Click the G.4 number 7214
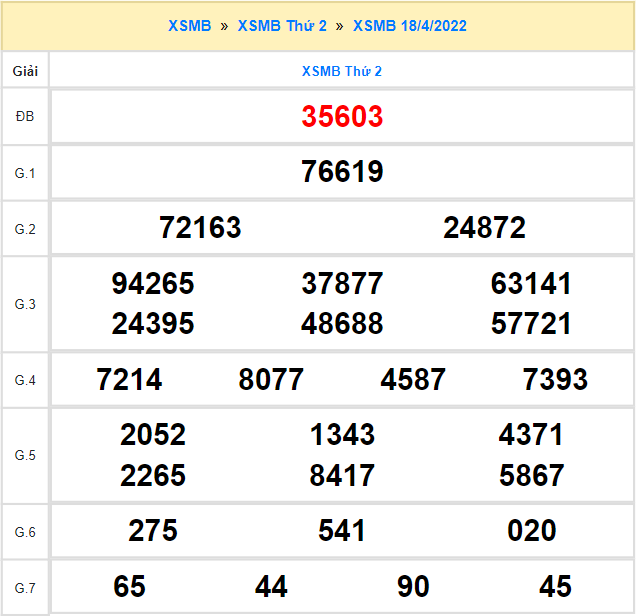The width and height of the screenshot is (637, 616). pyautogui.click(x=129, y=380)
